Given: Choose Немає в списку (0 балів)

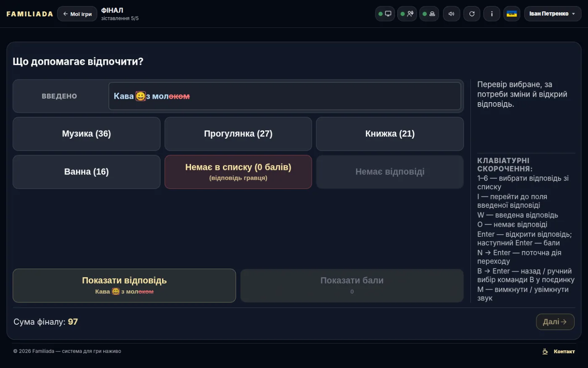Looking at the screenshot, I should (x=238, y=172).
